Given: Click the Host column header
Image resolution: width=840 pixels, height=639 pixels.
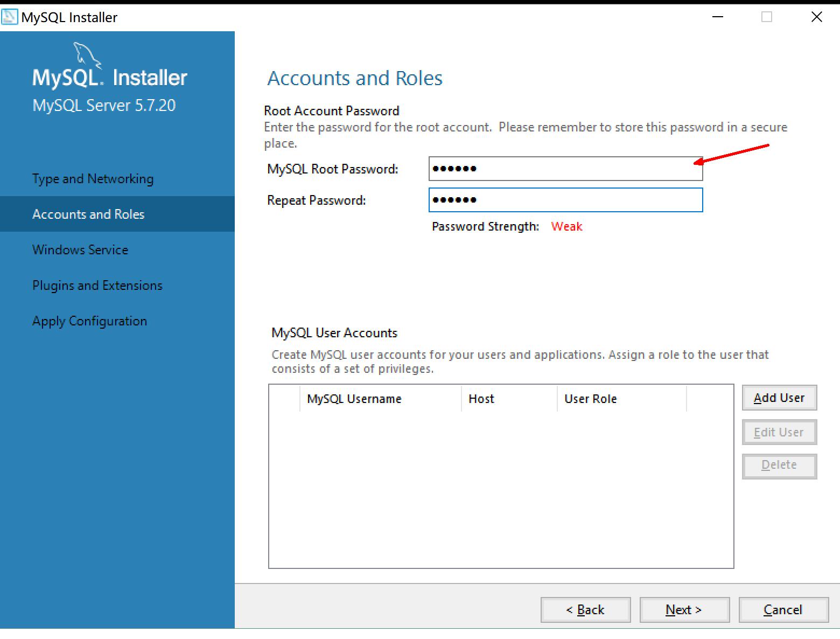Looking at the screenshot, I should (x=509, y=399).
